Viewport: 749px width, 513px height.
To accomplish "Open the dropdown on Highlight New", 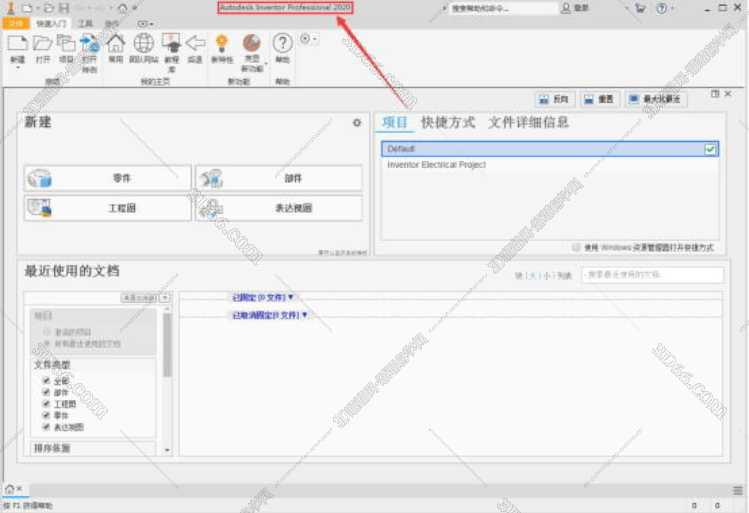I will 266,64.
